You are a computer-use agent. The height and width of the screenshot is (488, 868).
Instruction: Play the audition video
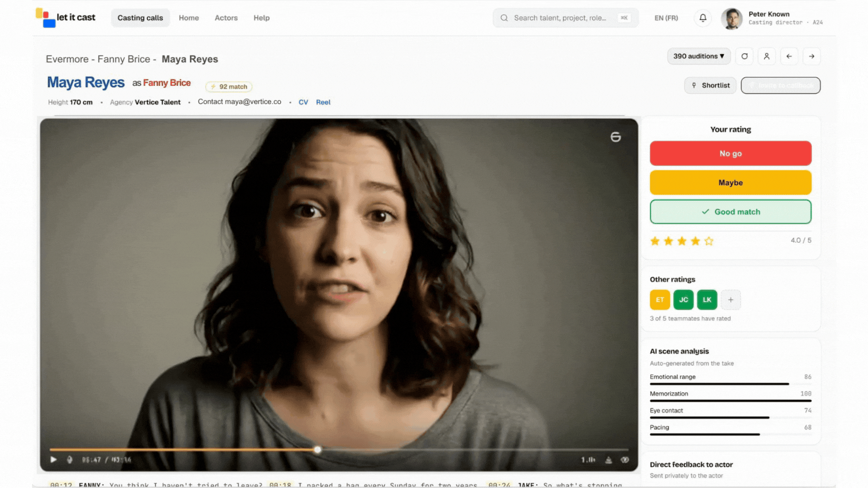tap(54, 460)
